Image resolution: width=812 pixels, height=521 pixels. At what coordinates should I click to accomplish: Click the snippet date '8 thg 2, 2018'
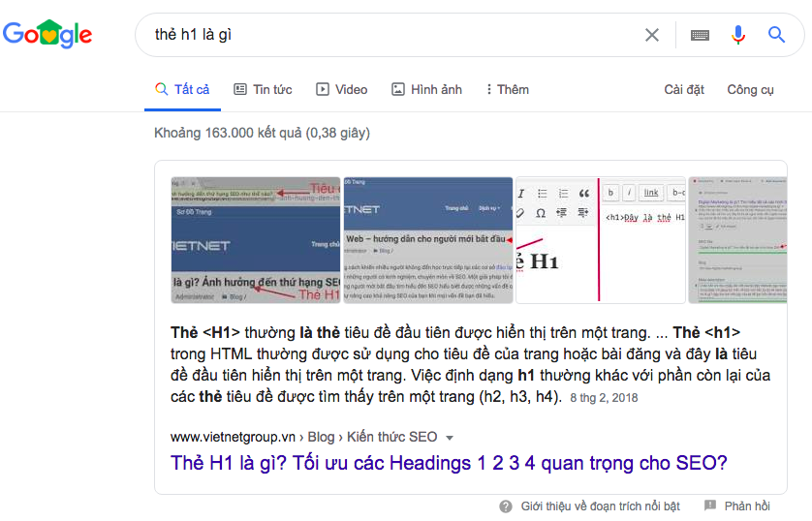click(604, 398)
